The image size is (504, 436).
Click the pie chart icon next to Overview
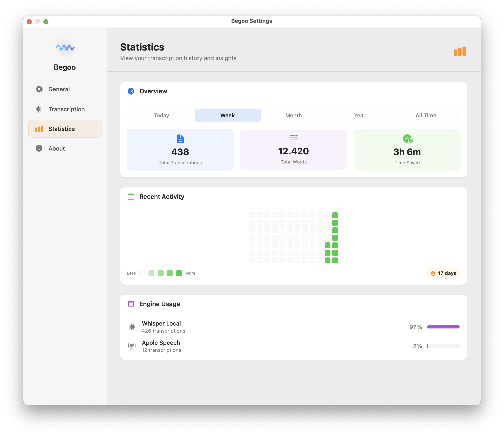coord(131,91)
